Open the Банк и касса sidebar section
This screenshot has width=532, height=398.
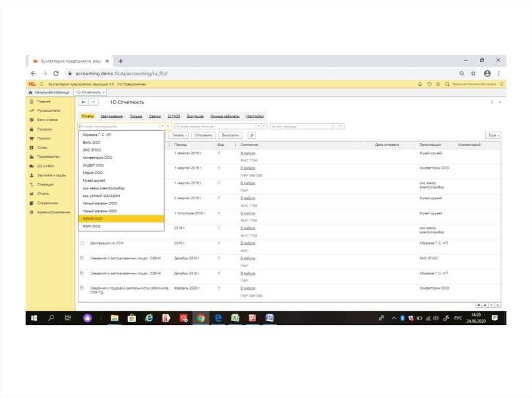(47, 119)
